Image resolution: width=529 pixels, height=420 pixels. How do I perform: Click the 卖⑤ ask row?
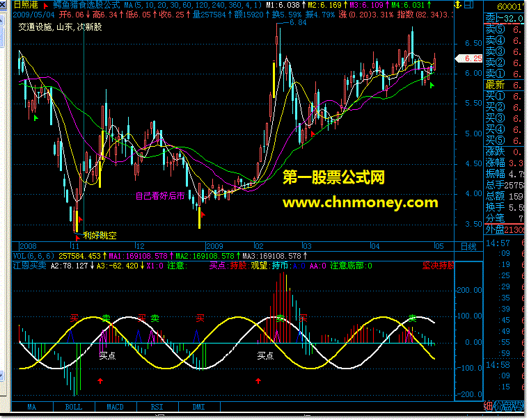tap(504, 30)
